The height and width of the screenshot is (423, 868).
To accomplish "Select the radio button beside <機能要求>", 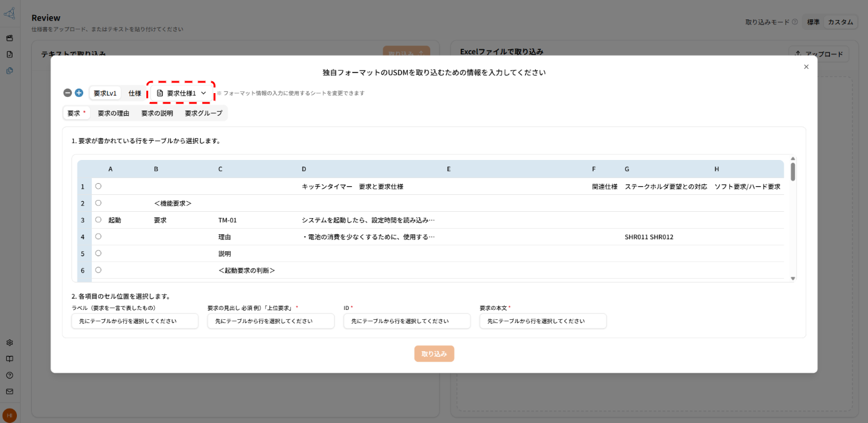I will (98, 202).
